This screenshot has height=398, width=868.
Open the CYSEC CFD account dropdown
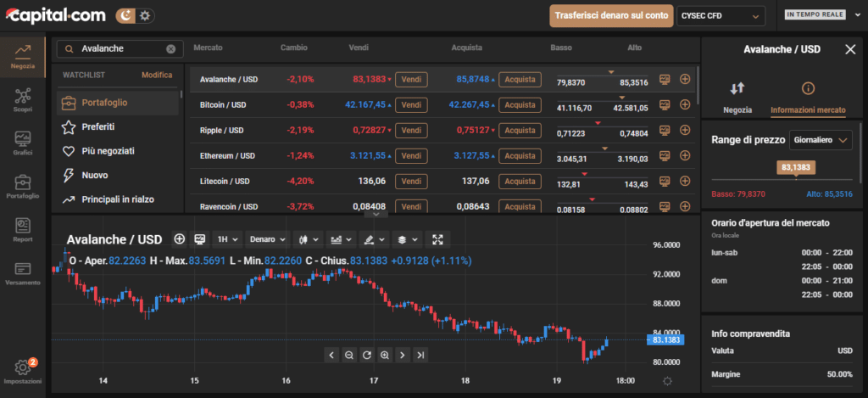pyautogui.click(x=721, y=16)
